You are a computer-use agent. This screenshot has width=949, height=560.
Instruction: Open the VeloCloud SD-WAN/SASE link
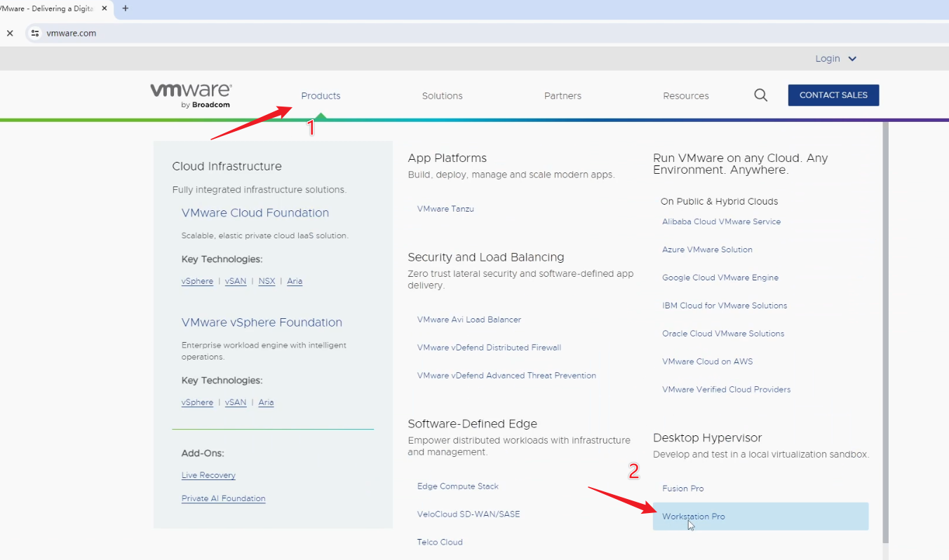pyautogui.click(x=469, y=514)
